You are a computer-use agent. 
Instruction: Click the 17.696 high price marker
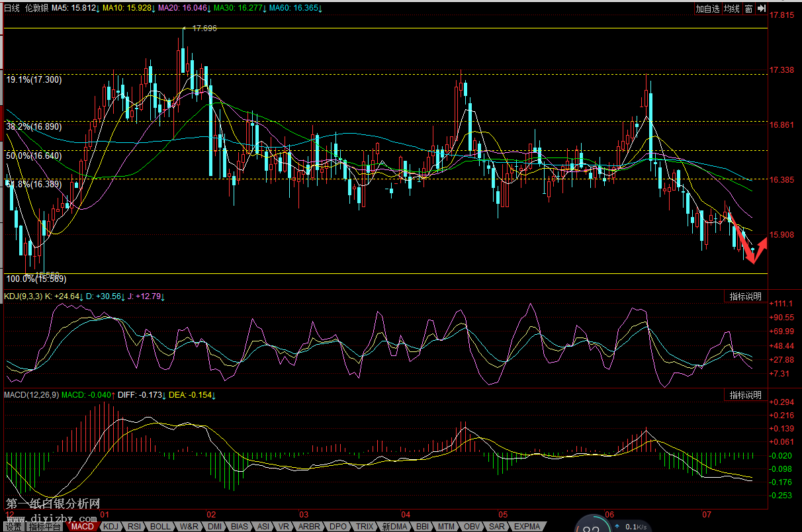tap(204, 28)
